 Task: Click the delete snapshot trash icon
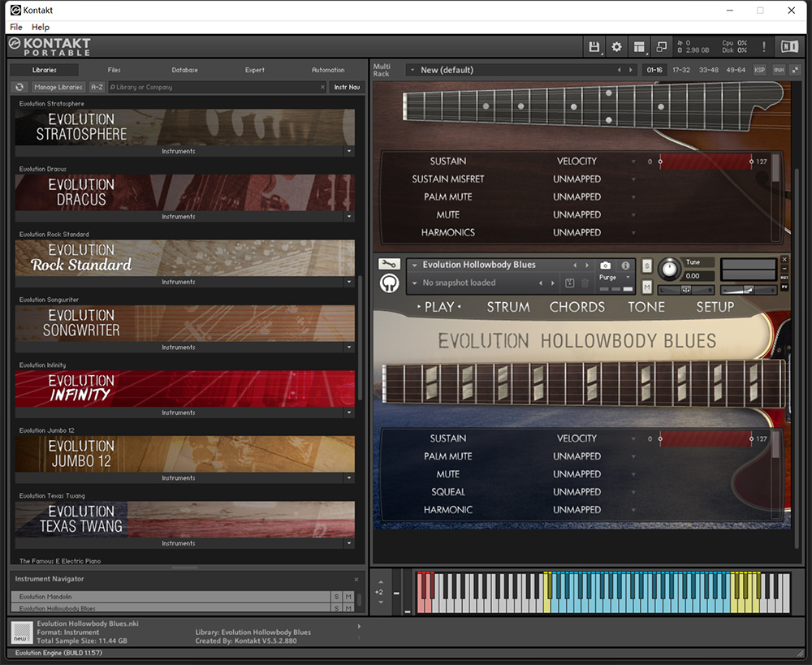[585, 283]
